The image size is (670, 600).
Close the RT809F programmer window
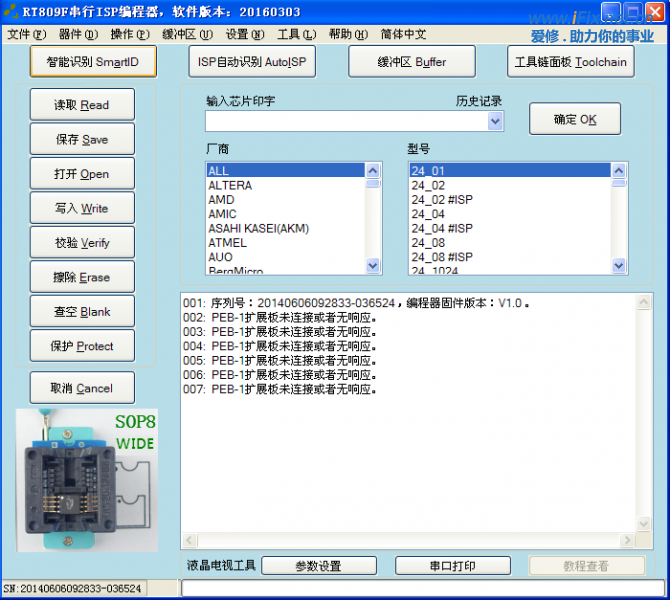tap(654, 12)
